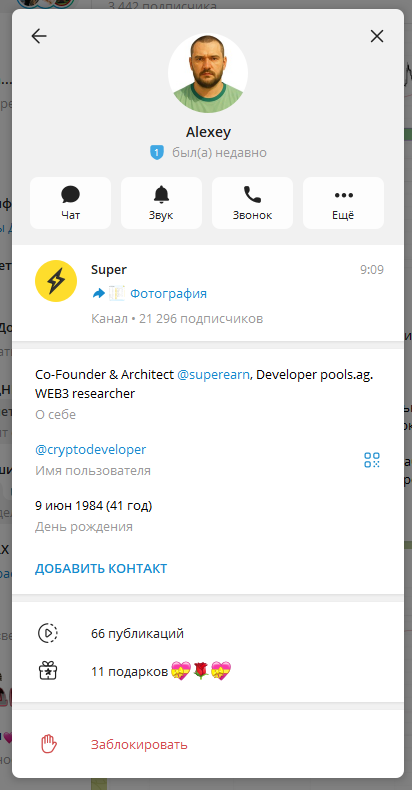
Task: Start a call with the Звонок button
Action: pyautogui.click(x=252, y=203)
